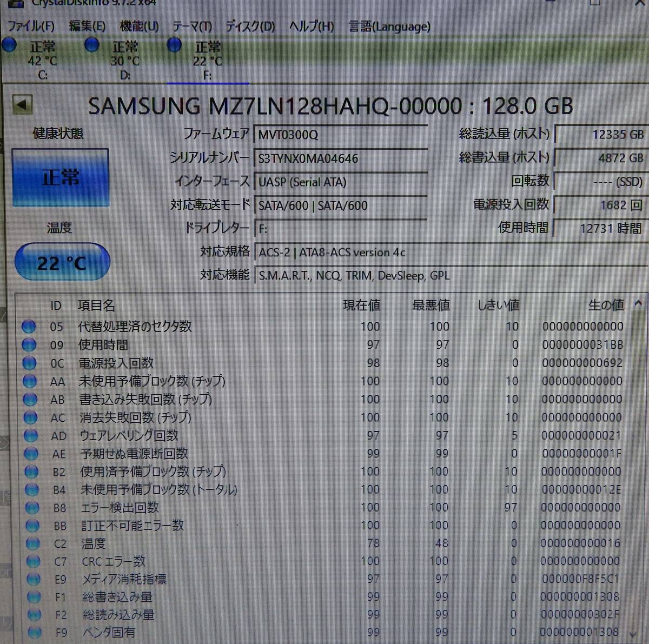Click the 現在値 column header
Screen dimensions: 649x644
point(361,306)
